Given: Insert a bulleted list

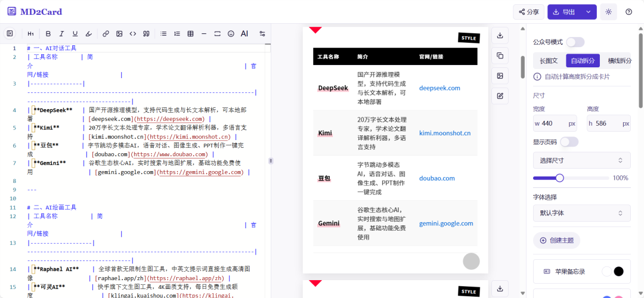Looking at the screenshot, I should 163,33.
